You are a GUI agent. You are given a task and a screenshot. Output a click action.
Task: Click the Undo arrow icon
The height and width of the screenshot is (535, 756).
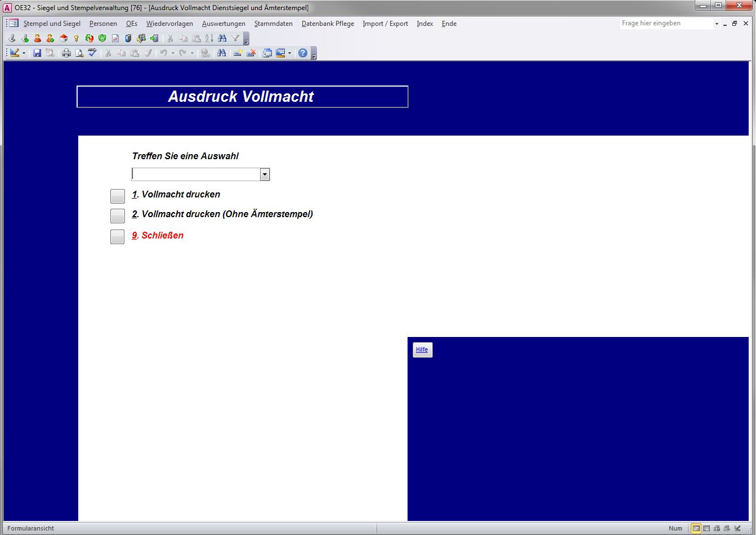click(x=163, y=53)
